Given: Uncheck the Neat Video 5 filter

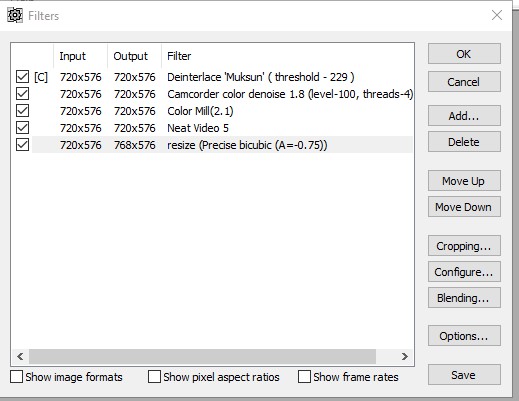Looking at the screenshot, I should click(22, 128).
